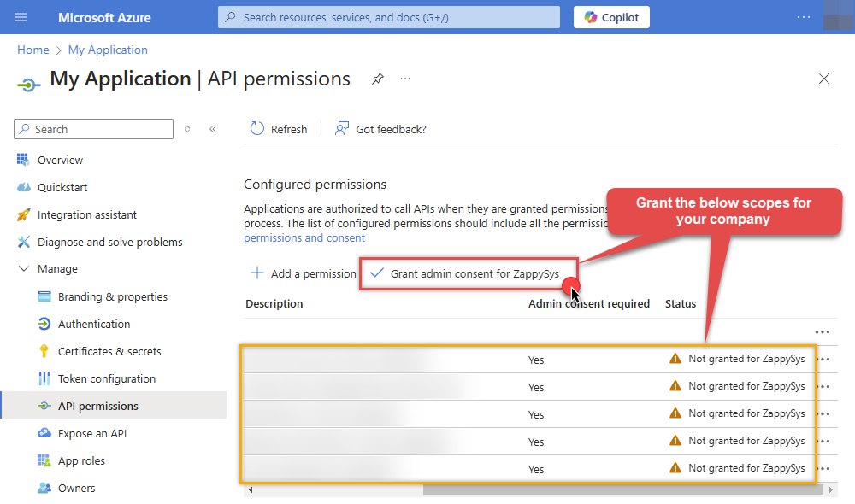The height and width of the screenshot is (504, 855).
Task: Click the Integration assistant rocket icon
Action: pos(23,214)
